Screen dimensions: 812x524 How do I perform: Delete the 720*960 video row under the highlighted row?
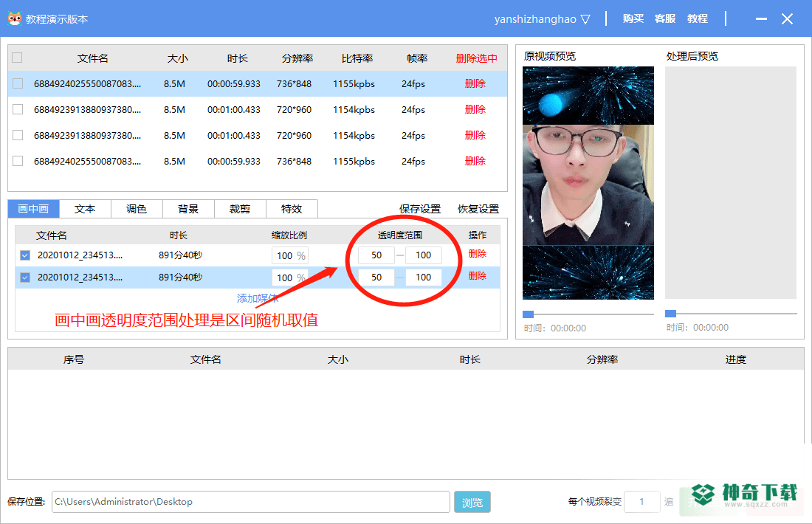tap(475, 109)
